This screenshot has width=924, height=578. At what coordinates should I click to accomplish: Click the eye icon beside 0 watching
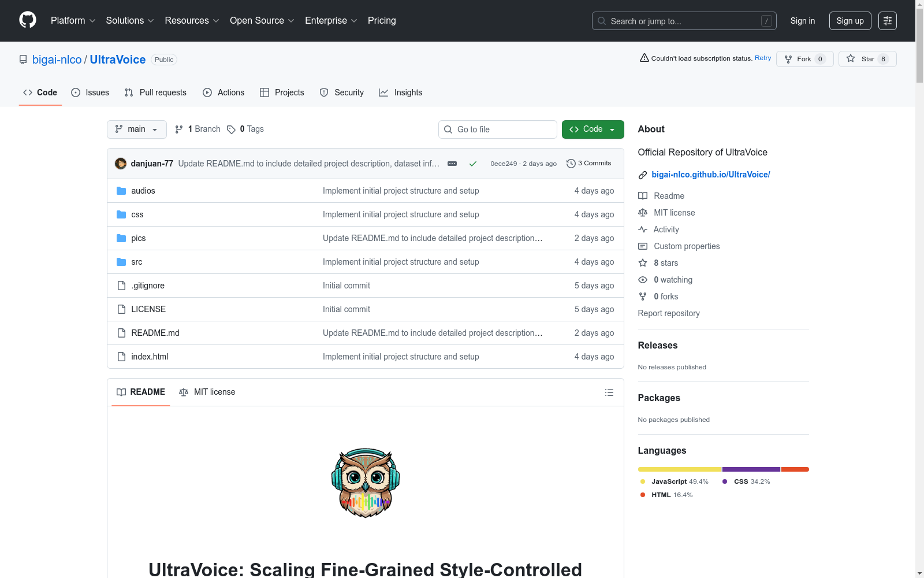(x=643, y=280)
